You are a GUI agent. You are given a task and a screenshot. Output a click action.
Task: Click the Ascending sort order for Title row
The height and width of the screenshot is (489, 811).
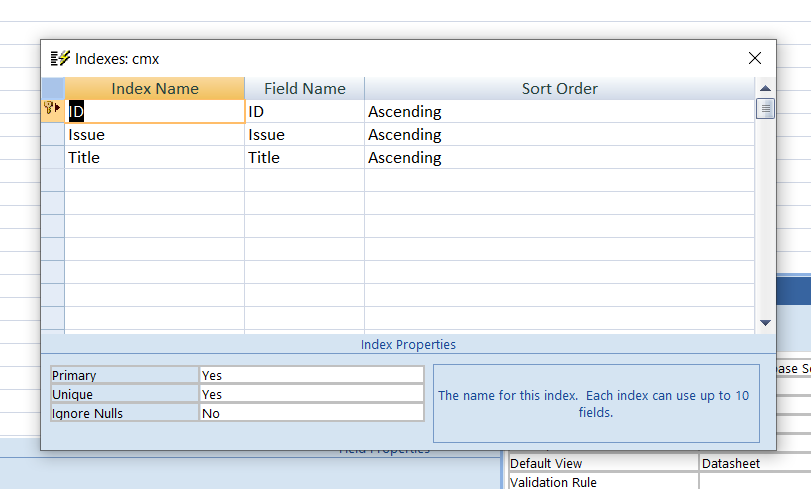(x=560, y=157)
